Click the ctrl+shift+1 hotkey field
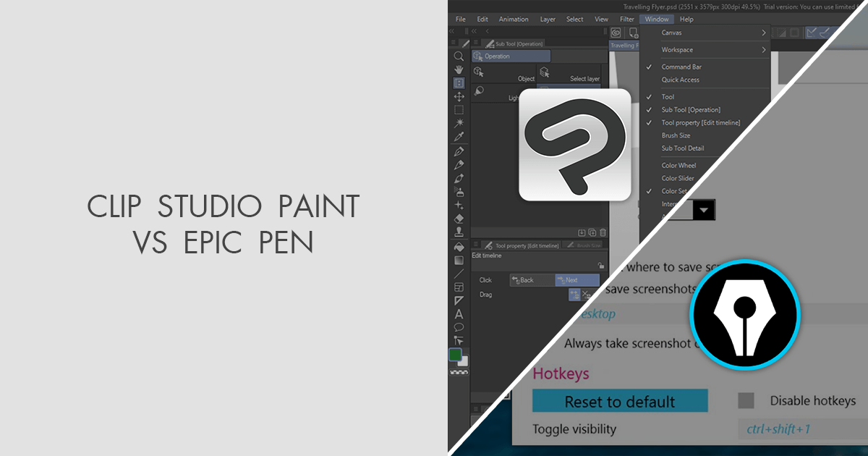Image resolution: width=868 pixels, height=456 pixels. [x=778, y=429]
